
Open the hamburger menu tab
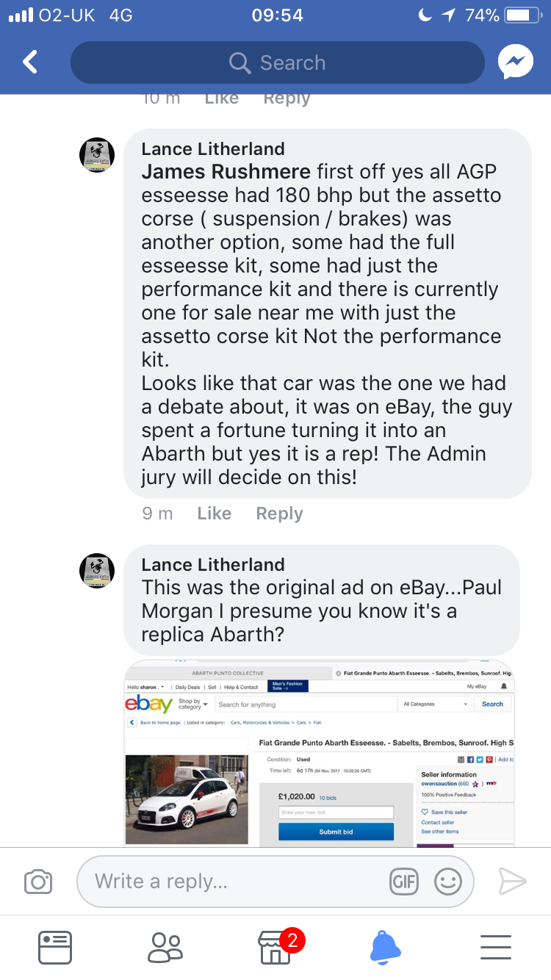coord(496,948)
